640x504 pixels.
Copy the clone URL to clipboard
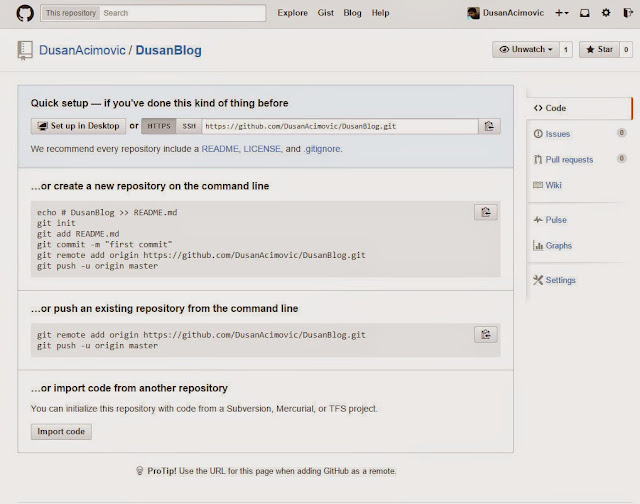click(x=489, y=126)
